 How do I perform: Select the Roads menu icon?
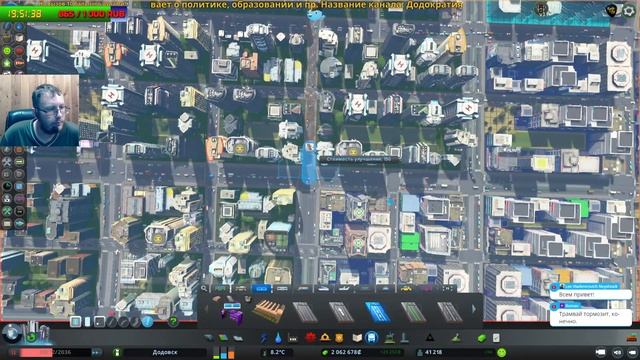209,338
